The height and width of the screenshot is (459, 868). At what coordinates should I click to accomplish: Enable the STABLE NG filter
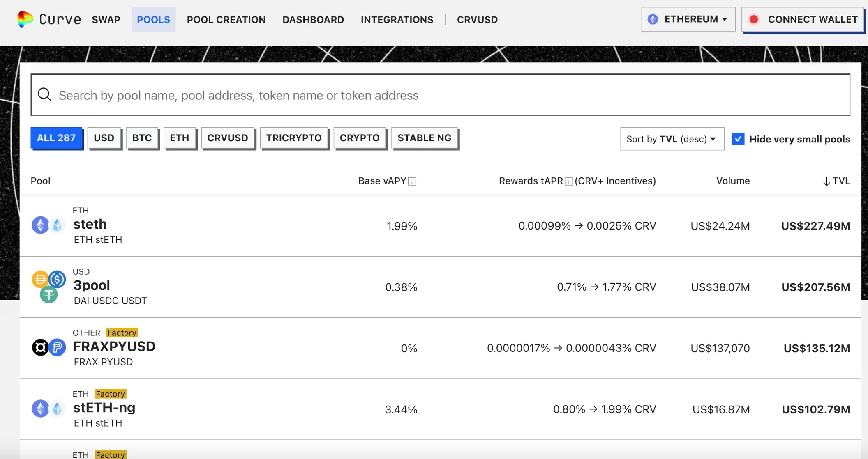[x=425, y=138]
